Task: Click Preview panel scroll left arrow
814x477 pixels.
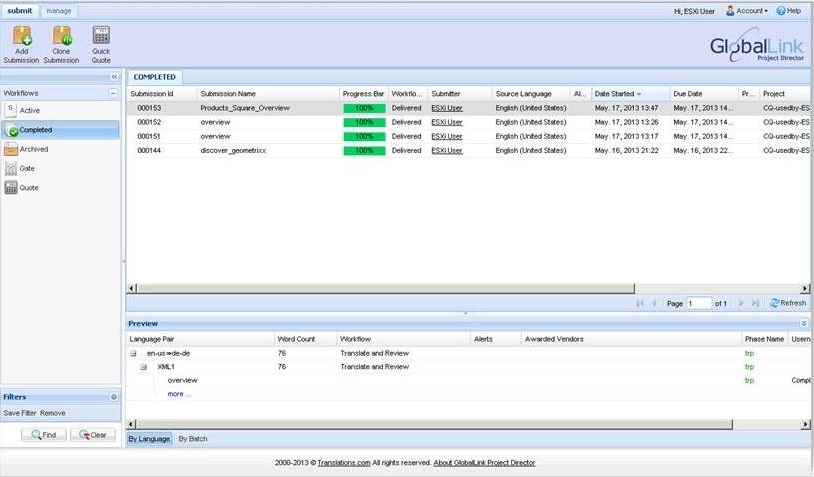Action: point(131,425)
